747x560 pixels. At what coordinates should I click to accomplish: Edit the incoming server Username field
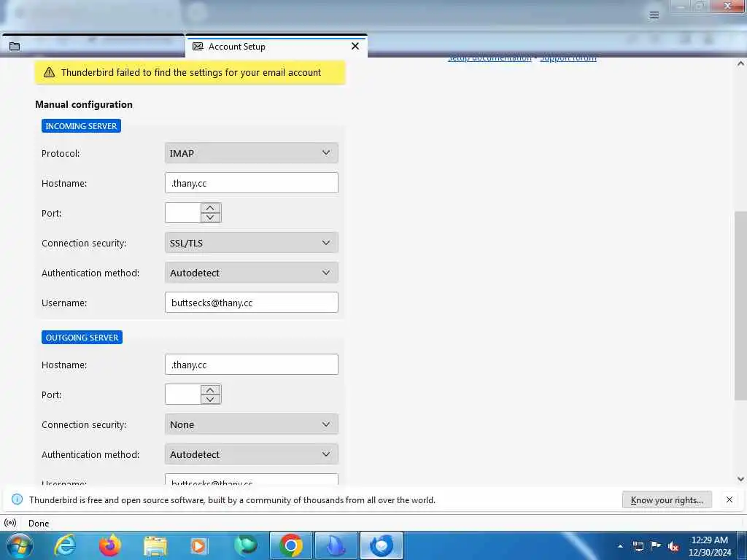tap(252, 303)
